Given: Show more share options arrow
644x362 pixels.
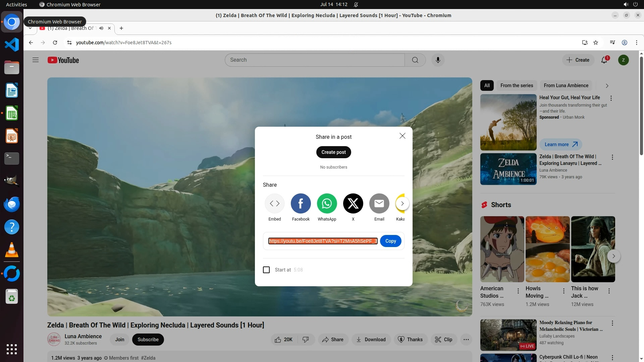Looking at the screenshot, I should (x=402, y=203).
